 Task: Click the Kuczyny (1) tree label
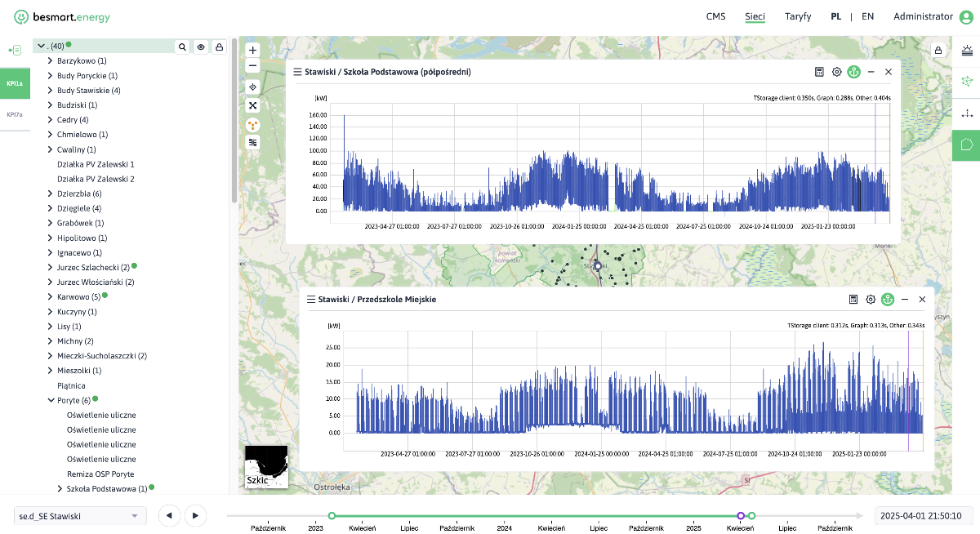click(77, 311)
